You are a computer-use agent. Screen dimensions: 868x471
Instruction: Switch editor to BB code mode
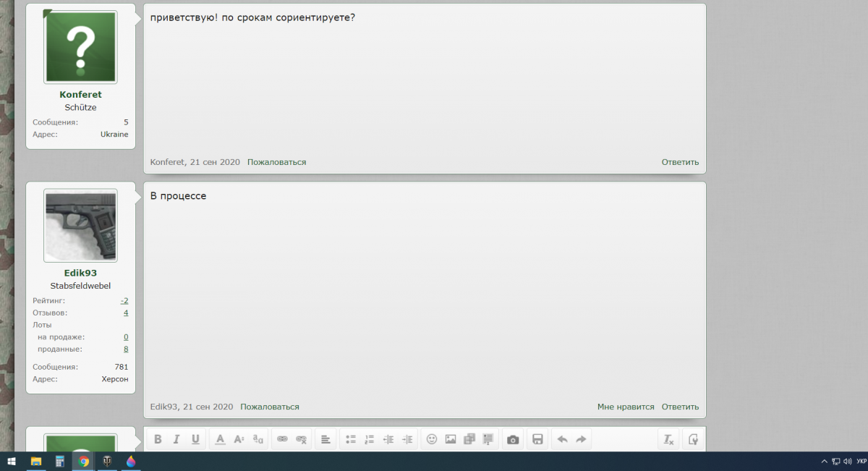(693, 439)
